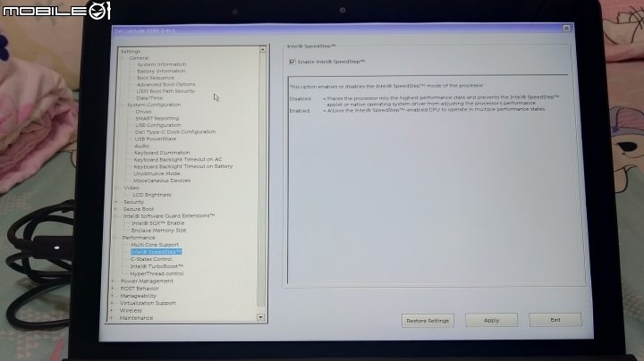This screenshot has height=361, width=644.
Task: Open Battery Information page
Action: 161,71
